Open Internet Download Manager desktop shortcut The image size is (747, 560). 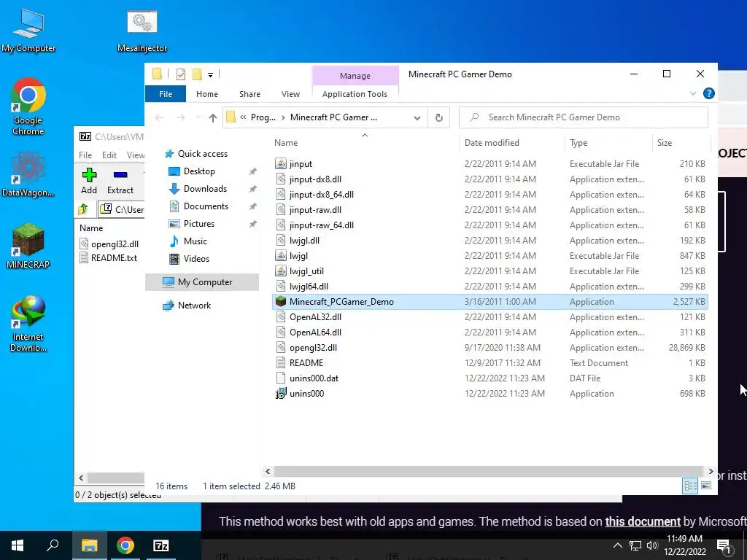28,323
